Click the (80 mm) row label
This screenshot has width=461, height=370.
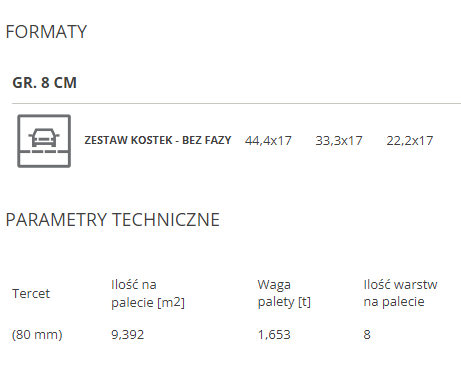[37, 334]
